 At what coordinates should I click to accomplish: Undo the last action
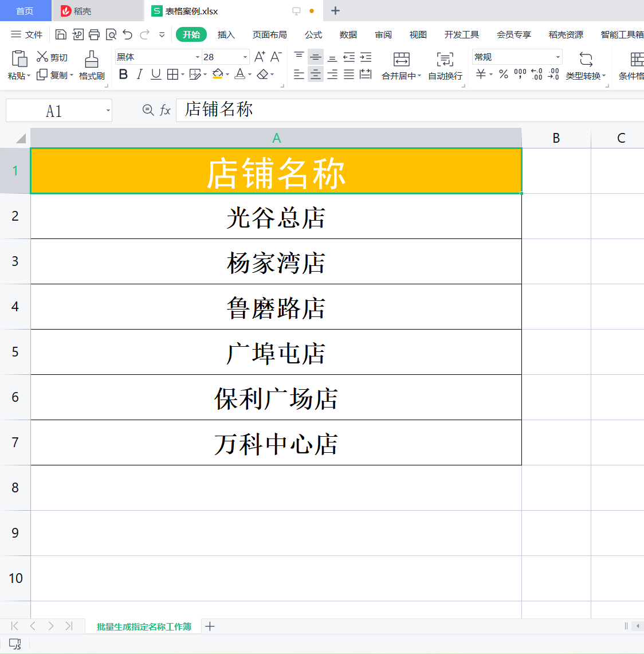(128, 34)
